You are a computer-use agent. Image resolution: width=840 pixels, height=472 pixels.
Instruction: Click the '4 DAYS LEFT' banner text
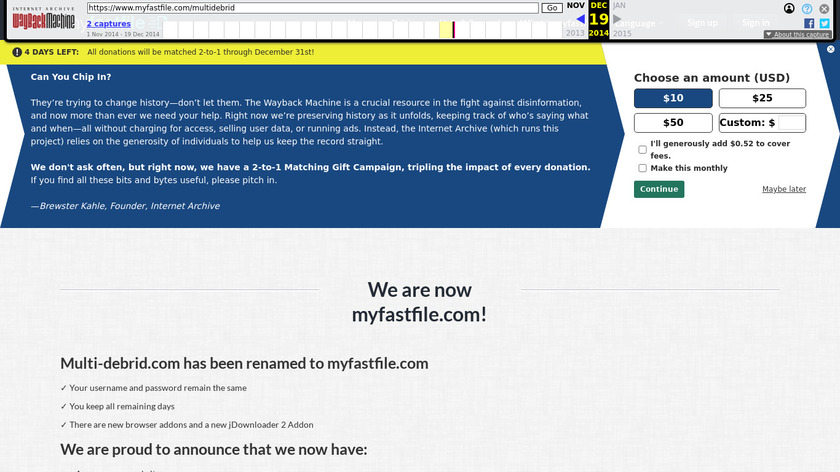point(51,52)
